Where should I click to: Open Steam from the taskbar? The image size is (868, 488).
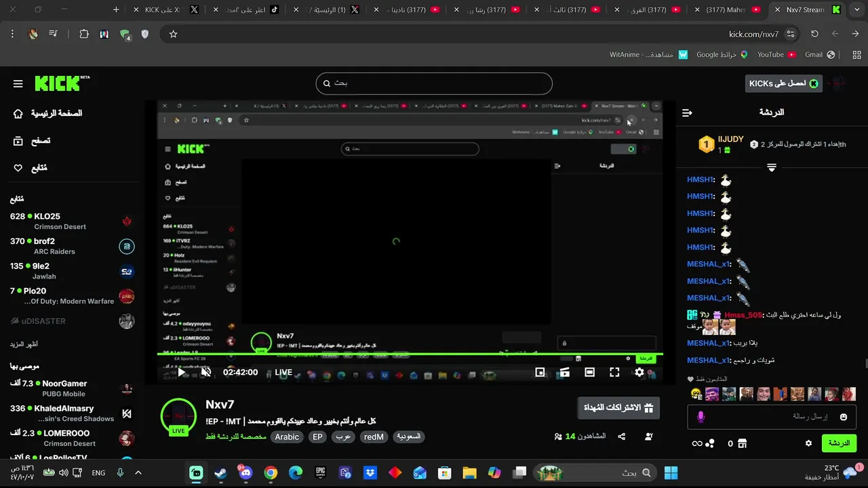[x=220, y=473]
